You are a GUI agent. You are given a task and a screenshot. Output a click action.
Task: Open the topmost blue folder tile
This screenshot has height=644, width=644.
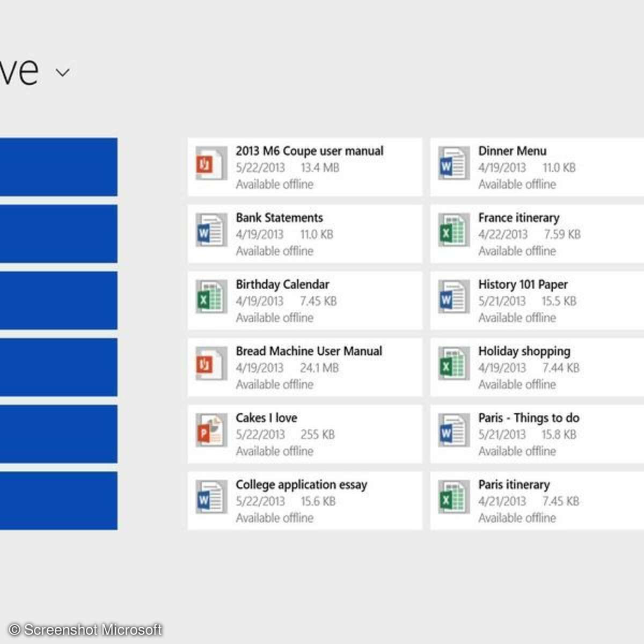click(58, 167)
